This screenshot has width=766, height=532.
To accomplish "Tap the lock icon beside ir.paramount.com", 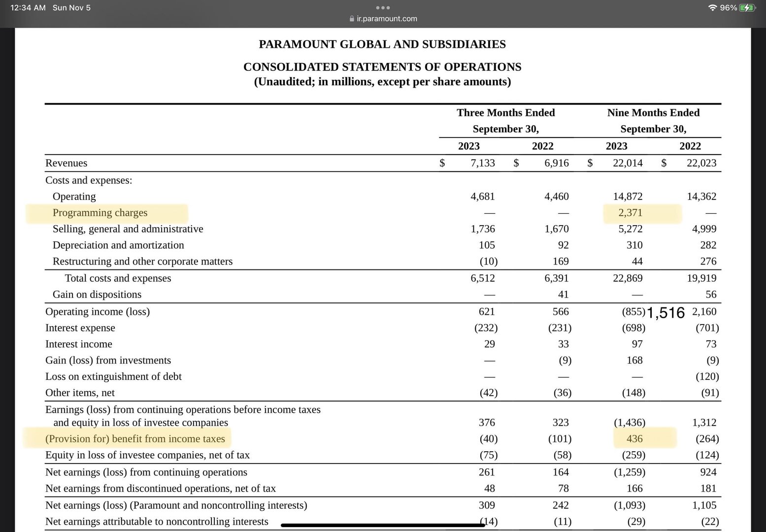I will click(x=351, y=19).
